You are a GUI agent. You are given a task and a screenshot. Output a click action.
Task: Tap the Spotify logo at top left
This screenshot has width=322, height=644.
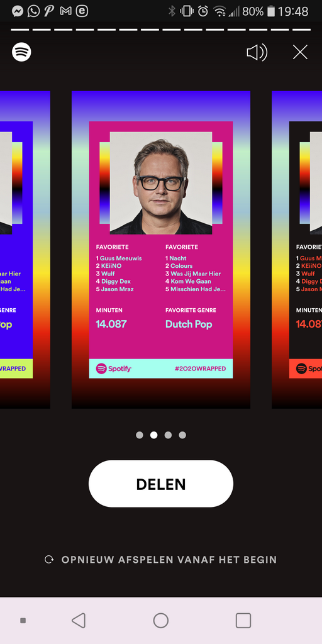point(21,52)
